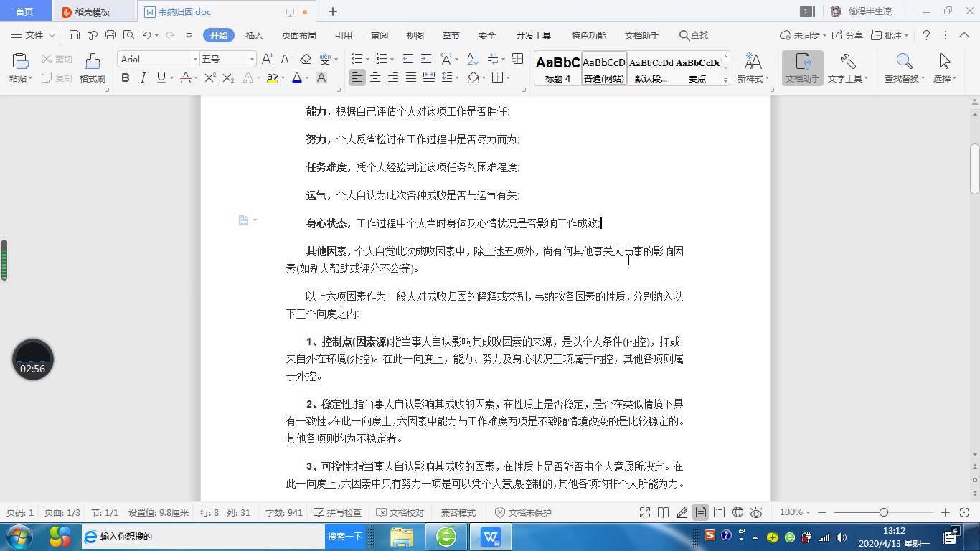Collapse the ribbon with up chevron
Viewport: 980px width, 551px height.
click(x=963, y=35)
